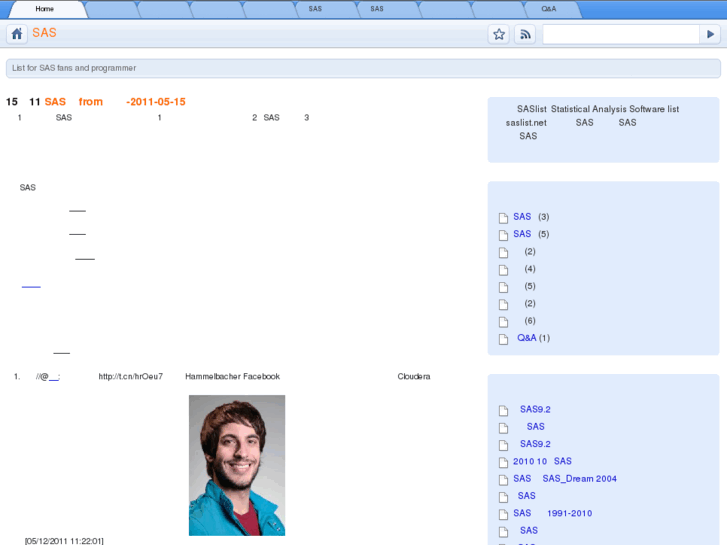Click the orange SAS site title
This screenshot has height=545, width=727.
(44, 33)
